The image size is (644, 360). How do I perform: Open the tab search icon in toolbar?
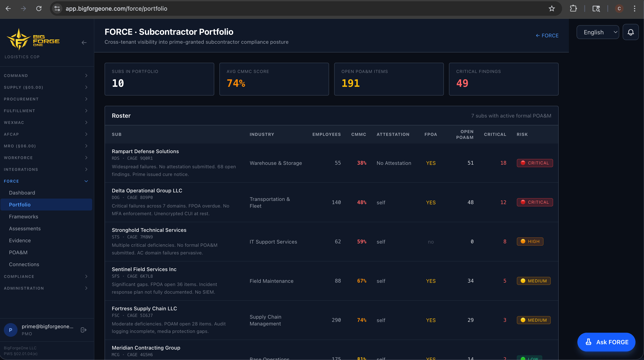pos(596,9)
